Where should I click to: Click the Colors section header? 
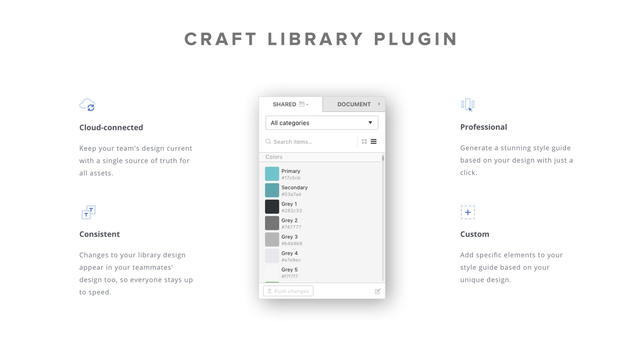pos(320,157)
